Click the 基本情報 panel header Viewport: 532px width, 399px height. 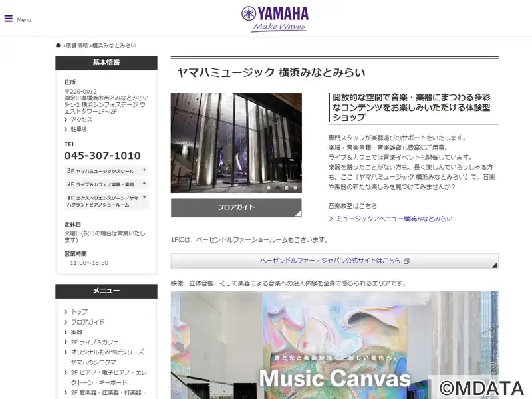tap(106, 63)
